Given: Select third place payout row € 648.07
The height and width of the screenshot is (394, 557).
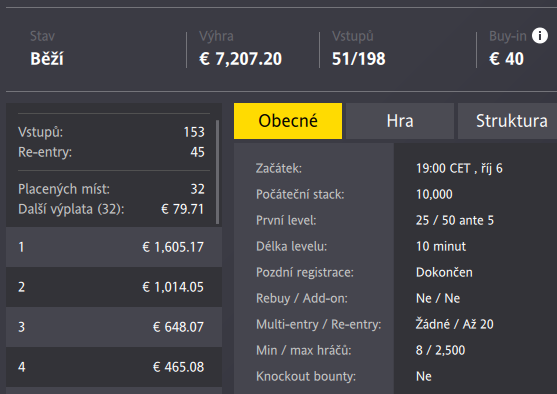Looking at the screenshot, I should click(114, 327).
